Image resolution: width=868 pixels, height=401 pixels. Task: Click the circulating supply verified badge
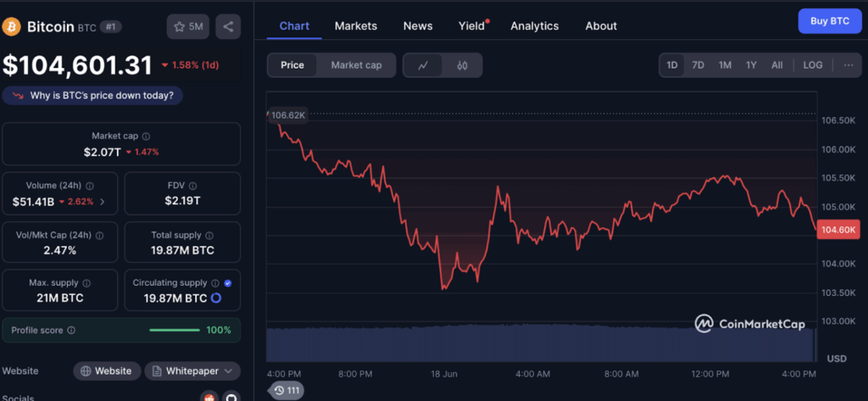227,283
